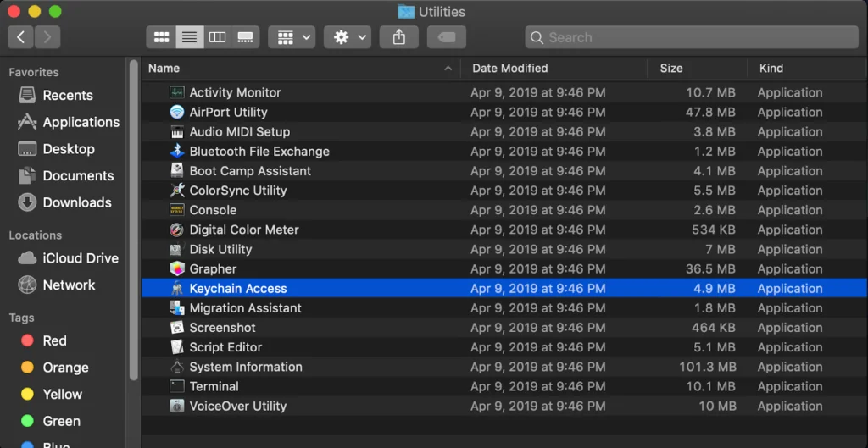The width and height of the screenshot is (868, 448).
Task: Switch to list view
Action: tap(189, 37)
